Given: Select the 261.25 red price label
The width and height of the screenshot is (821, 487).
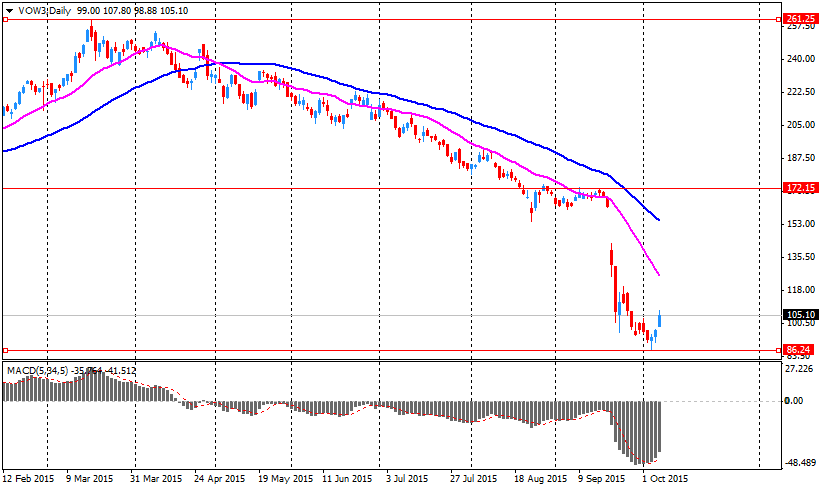Looking at the screenshot, I should point(800,19).
